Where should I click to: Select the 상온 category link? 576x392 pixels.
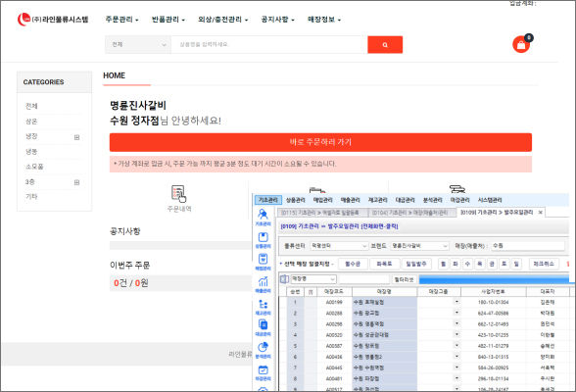tap(31, 122)
